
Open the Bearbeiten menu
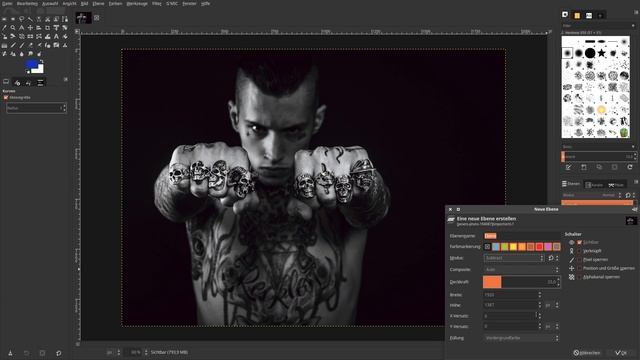pos(27,4)
